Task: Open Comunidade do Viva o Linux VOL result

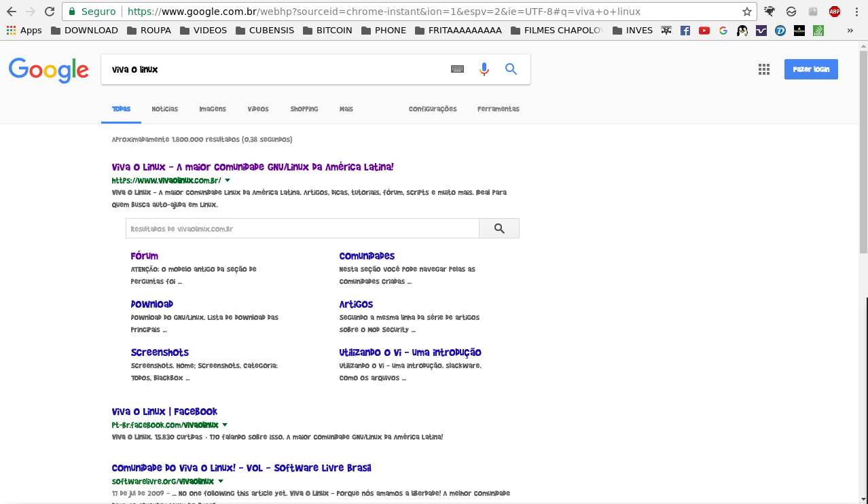Action: pyautogui.click(x=242, y=468)
